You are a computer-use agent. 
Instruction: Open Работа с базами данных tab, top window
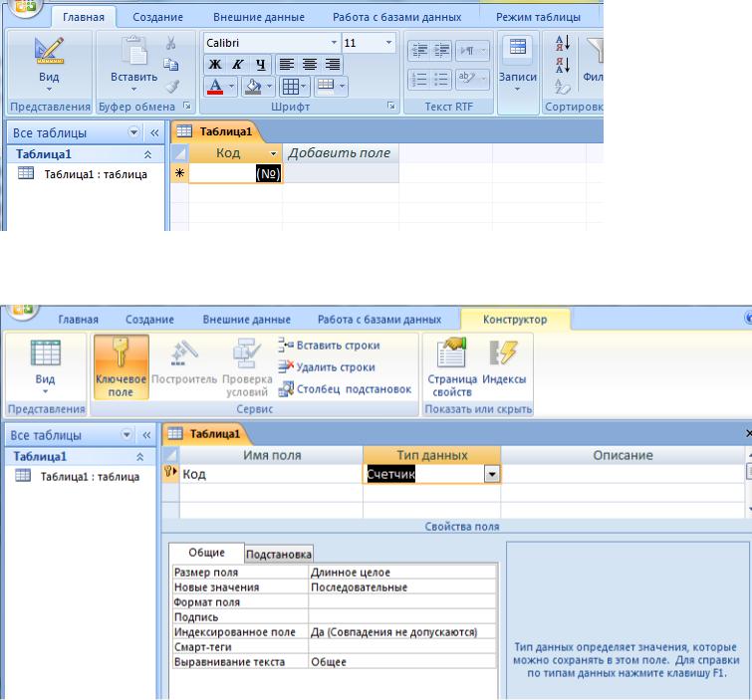(x=396, y=17)
